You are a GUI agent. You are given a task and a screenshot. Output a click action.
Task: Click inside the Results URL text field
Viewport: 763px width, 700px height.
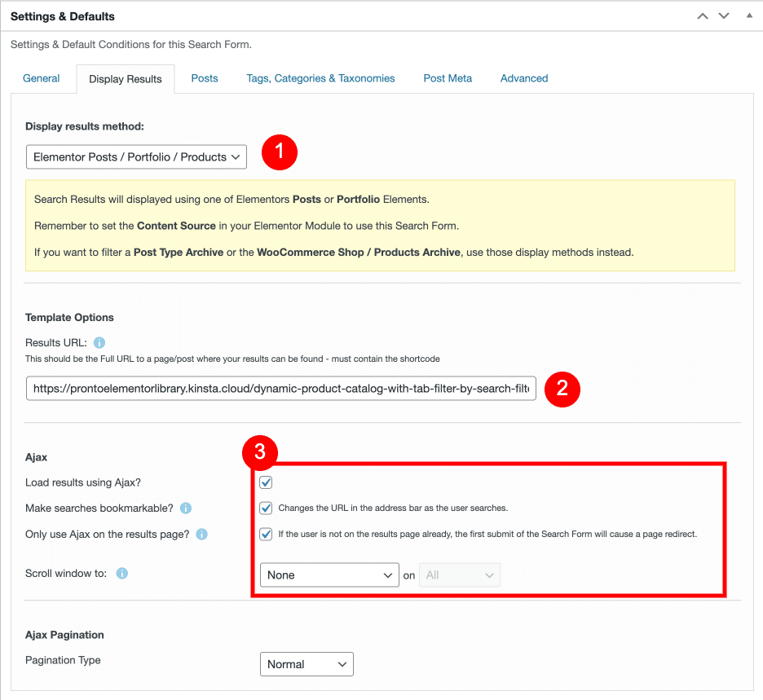coord(280,389)
